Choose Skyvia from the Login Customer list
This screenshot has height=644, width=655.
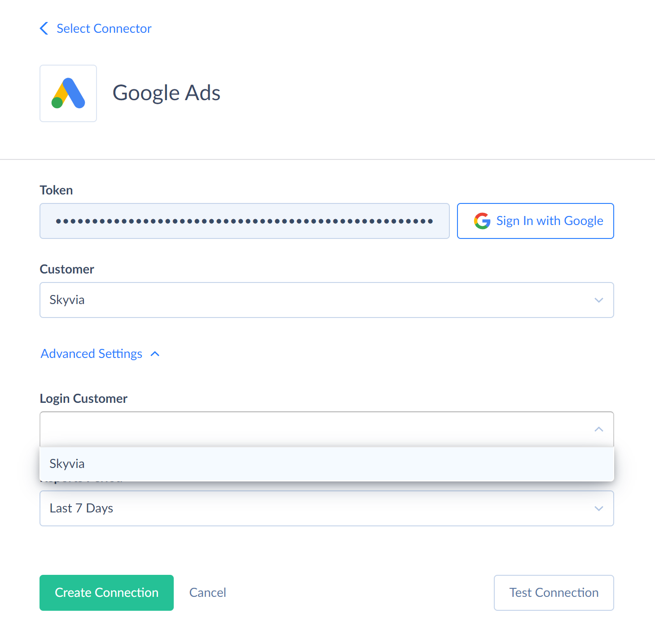pos(327,464)
